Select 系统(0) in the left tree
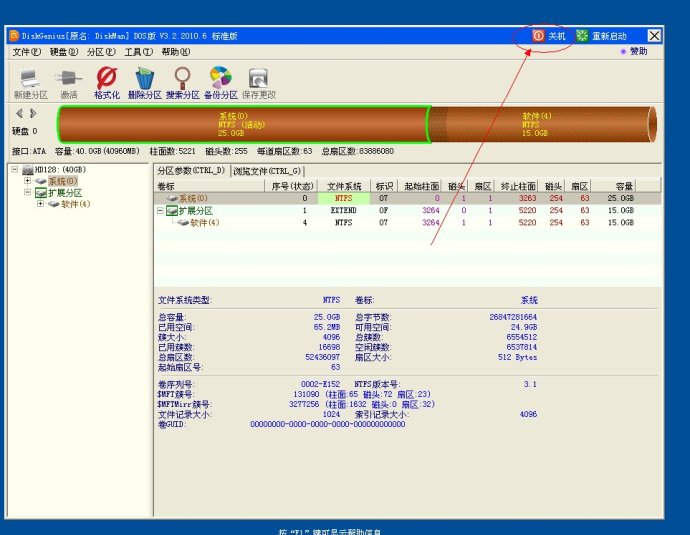 coord(63,181)
